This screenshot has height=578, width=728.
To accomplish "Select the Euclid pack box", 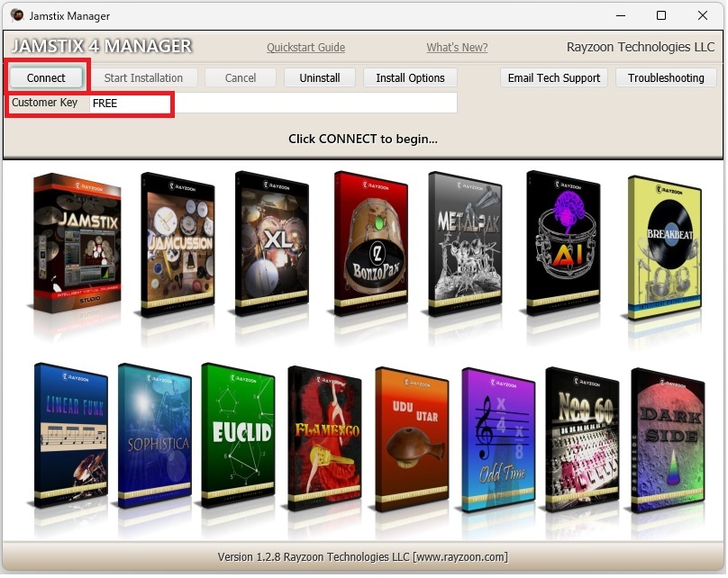I will click(238, 436).
